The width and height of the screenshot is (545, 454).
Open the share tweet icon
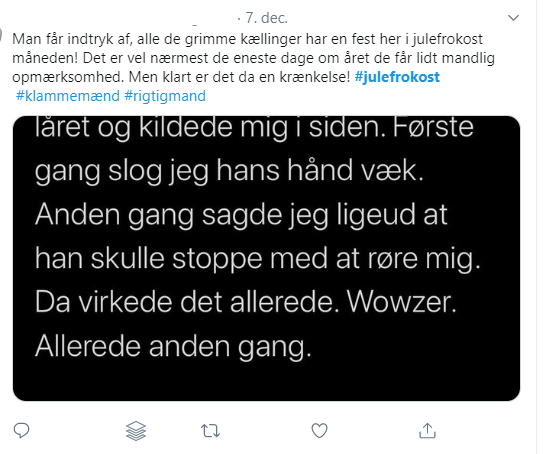tap(427, 430)
